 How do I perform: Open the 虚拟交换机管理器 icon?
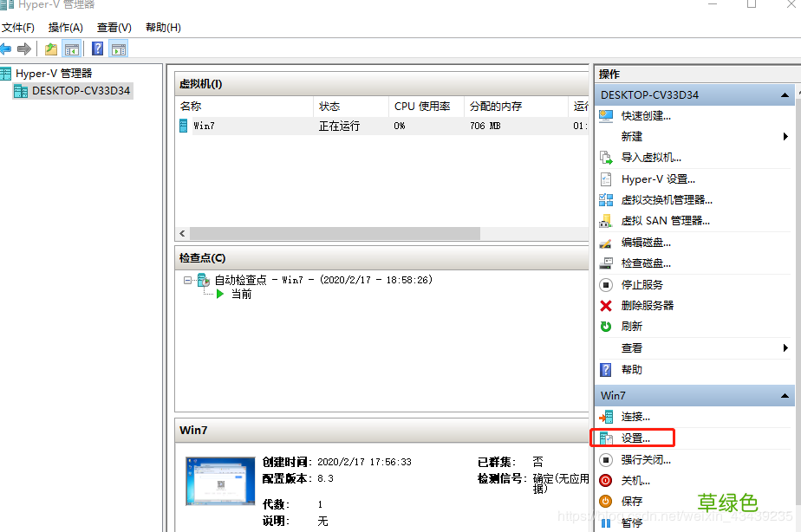coord(604,199)
